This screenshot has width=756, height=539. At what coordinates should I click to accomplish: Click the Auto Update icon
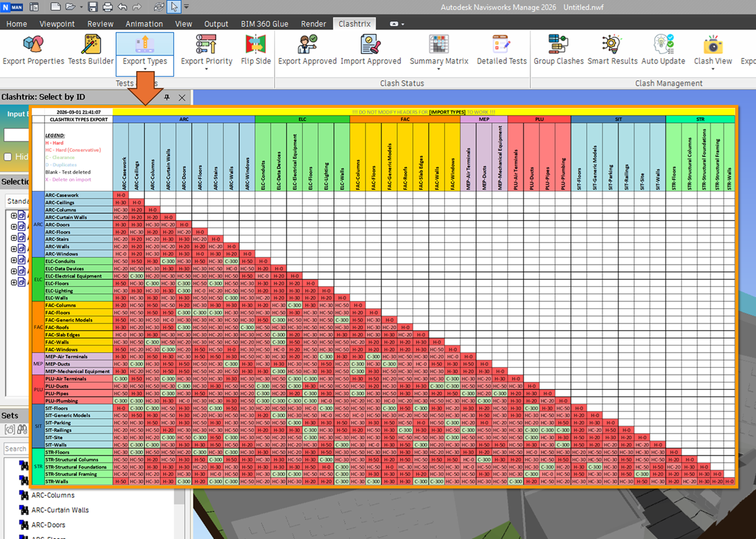tap(663, 45)
